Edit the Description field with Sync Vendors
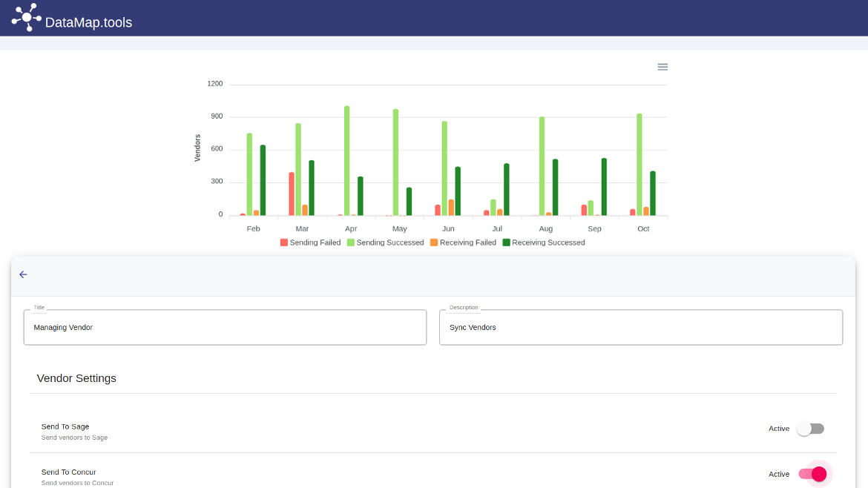 [640, 327]
